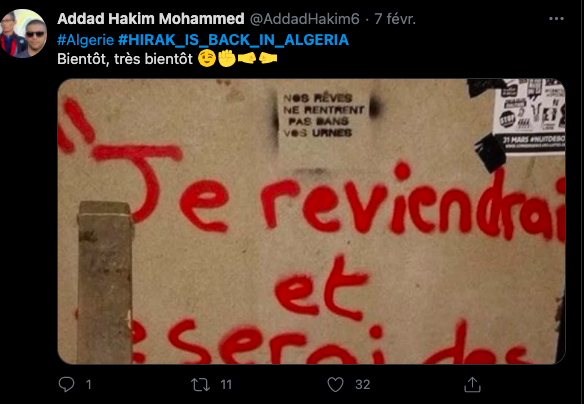584x404 pixels.
Task: Click the reply speech bubble icon
Action: 67,384
